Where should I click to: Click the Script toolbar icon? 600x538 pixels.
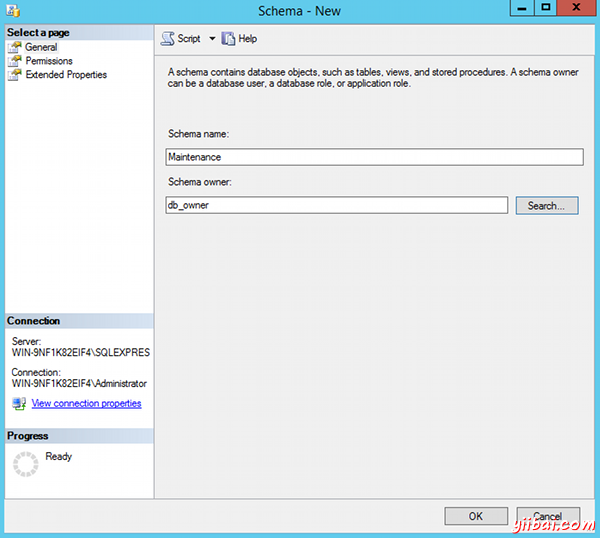pos(167,39)
